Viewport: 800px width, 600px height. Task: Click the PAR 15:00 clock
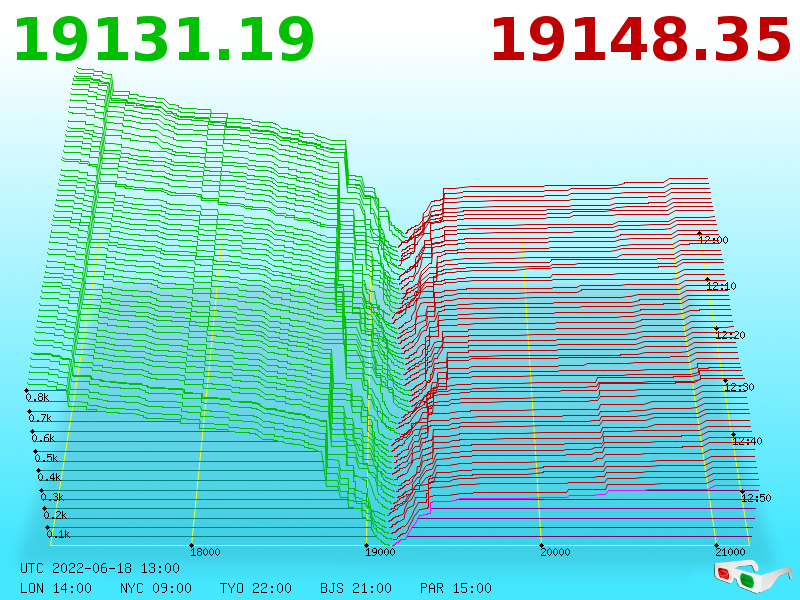tap(456, 588)
